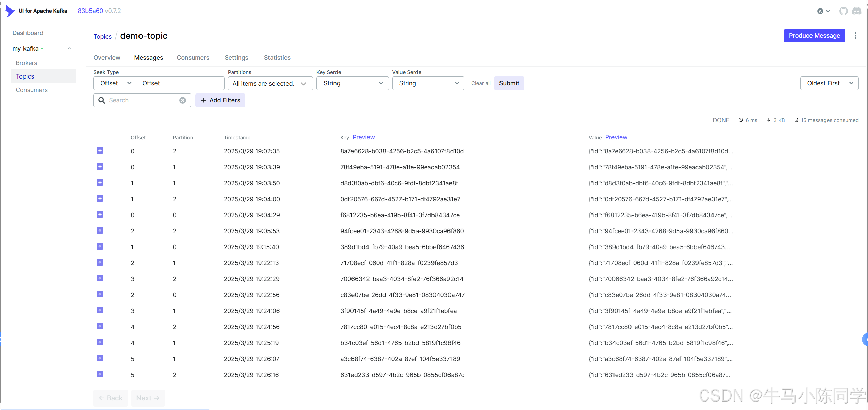The height and width of the screenshot is (410, 868).
Task: Change the Oldest First sort order
Action: [x=829, y=83]
